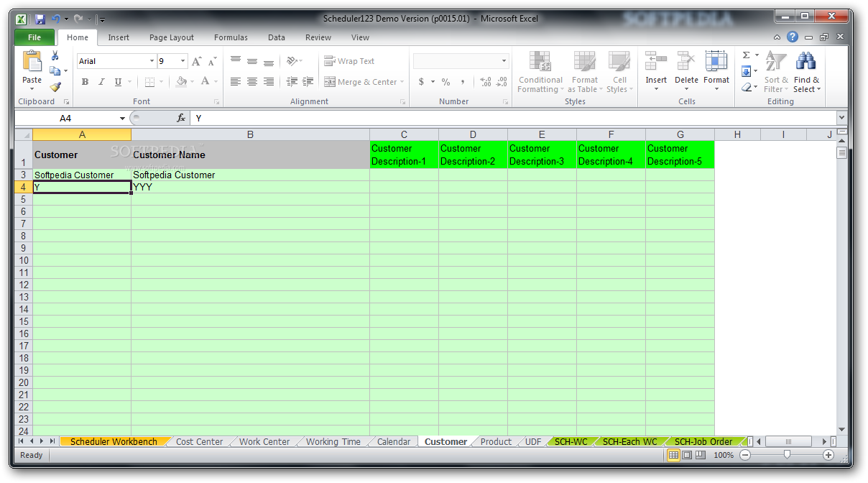The height and width of the screenshot is (483, 868).
Task: Click the Fill Color paint bucket
Action: pyautogui.click(x=180, y=82)
